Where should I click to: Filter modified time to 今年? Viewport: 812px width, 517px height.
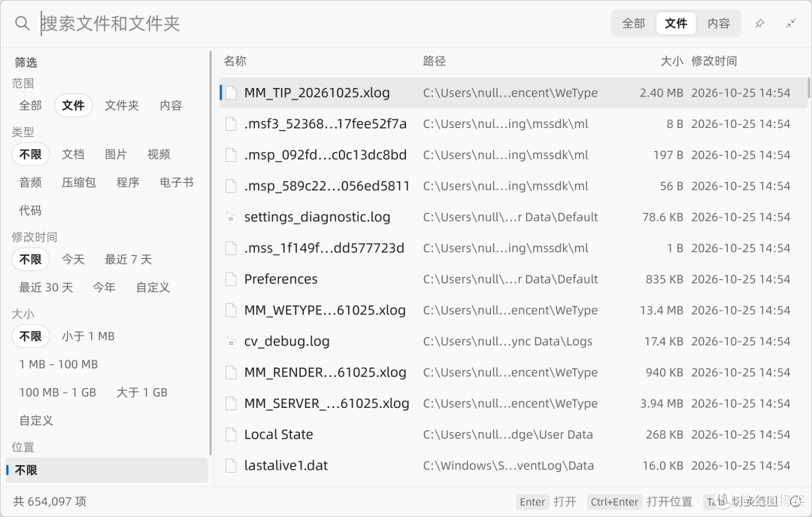[104, 287]
